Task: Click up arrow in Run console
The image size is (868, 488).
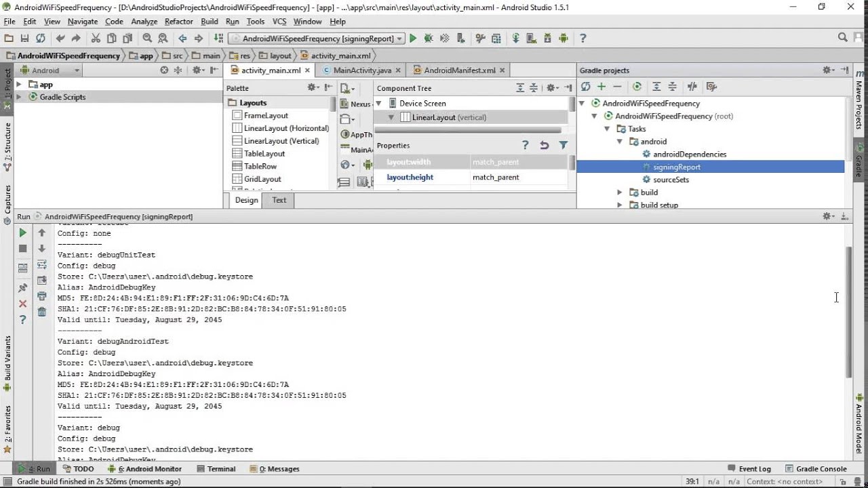Action: (x=41, y=232)
